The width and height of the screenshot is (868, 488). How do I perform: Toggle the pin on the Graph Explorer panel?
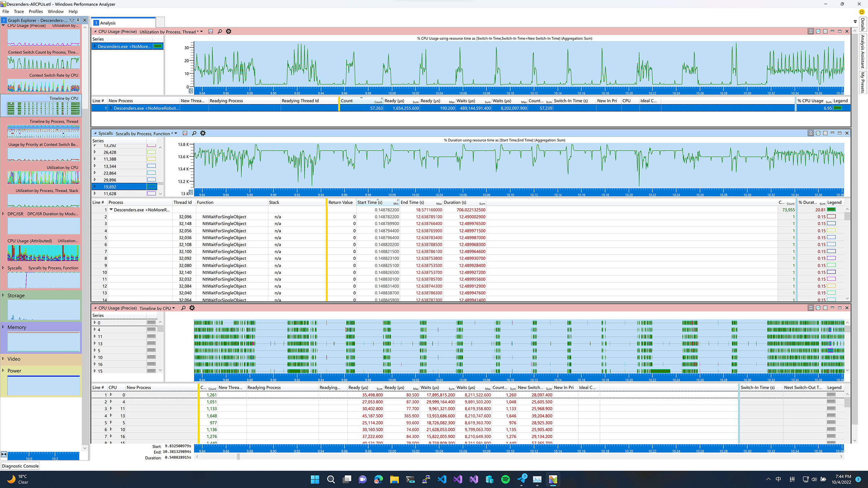tap(78, 20)
